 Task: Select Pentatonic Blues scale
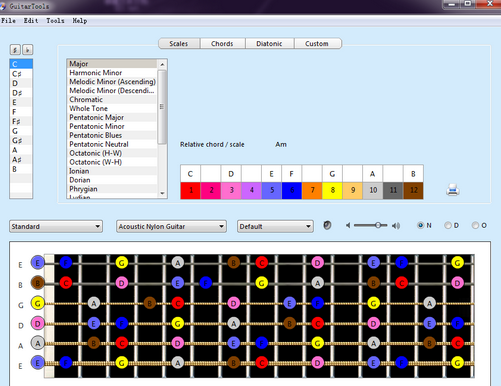pyautogui.click(x=112, y=135)
